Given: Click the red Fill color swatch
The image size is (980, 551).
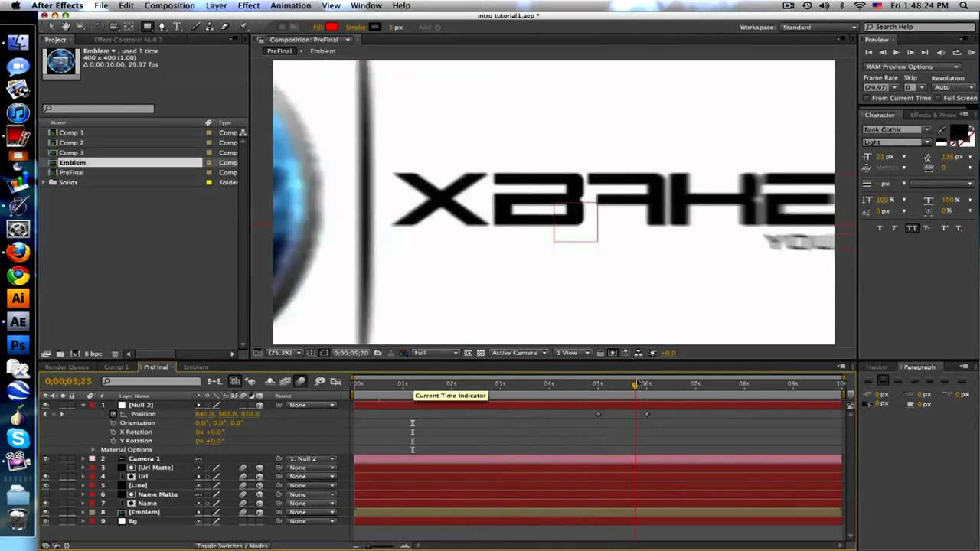Looking at the screenshot, I should (x=332, y=27).
